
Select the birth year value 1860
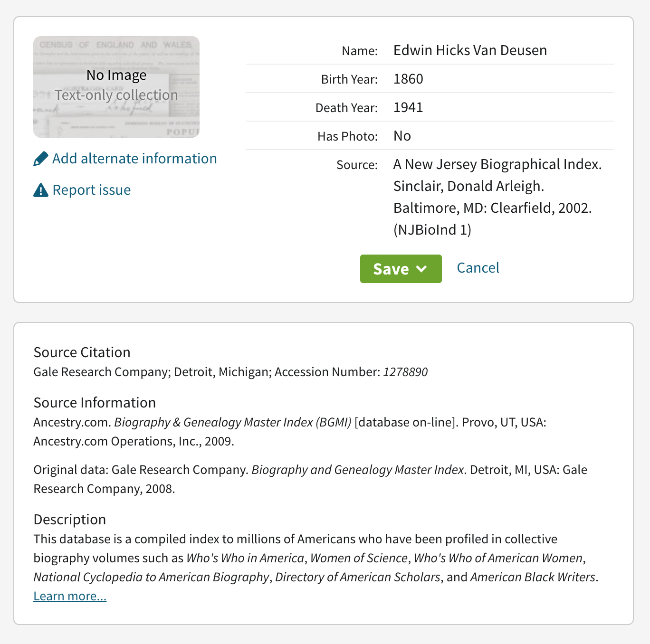[x=408, y=79]
